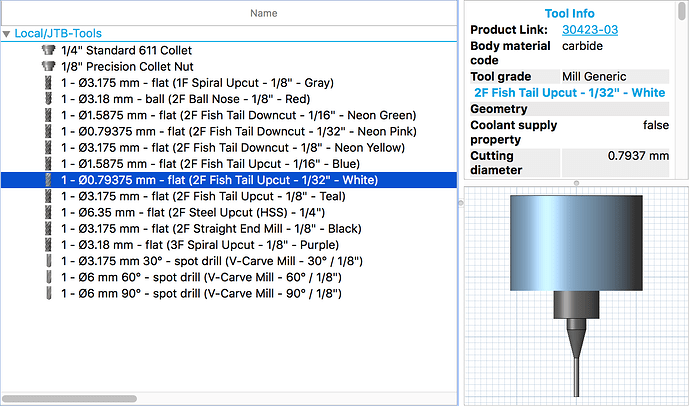This screenshot has width=690, height=406.
Task: Click the spot drill icon for V-Carve Mill 60°
Action: click(48, 278)
